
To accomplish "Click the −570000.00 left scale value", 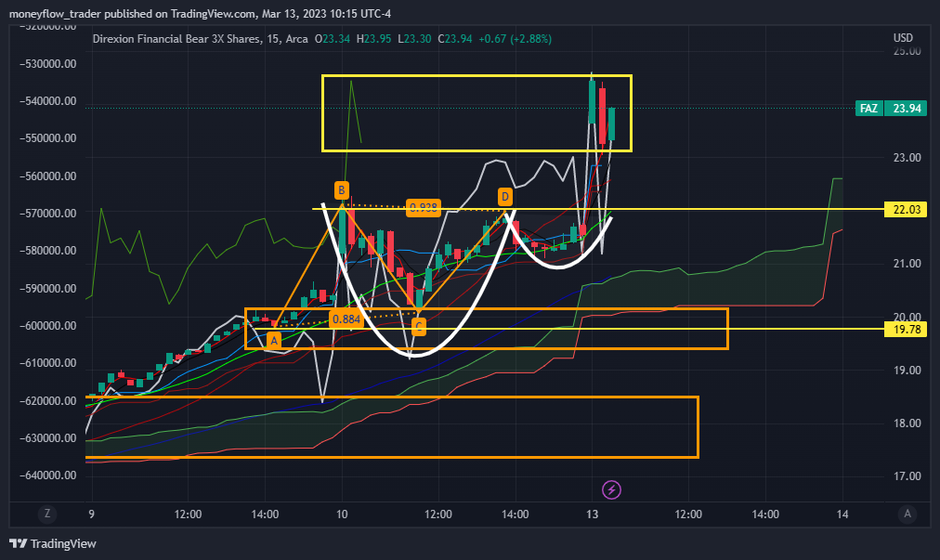I will 48,214.
